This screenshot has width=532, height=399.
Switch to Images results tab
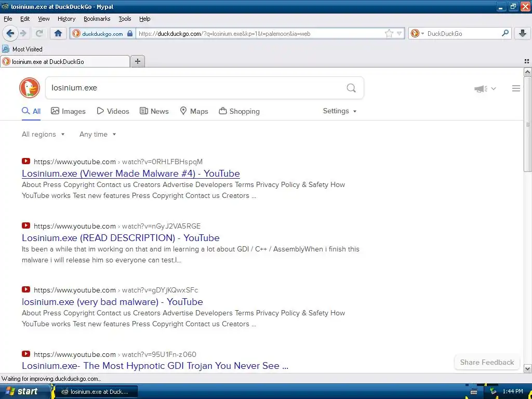68,111
